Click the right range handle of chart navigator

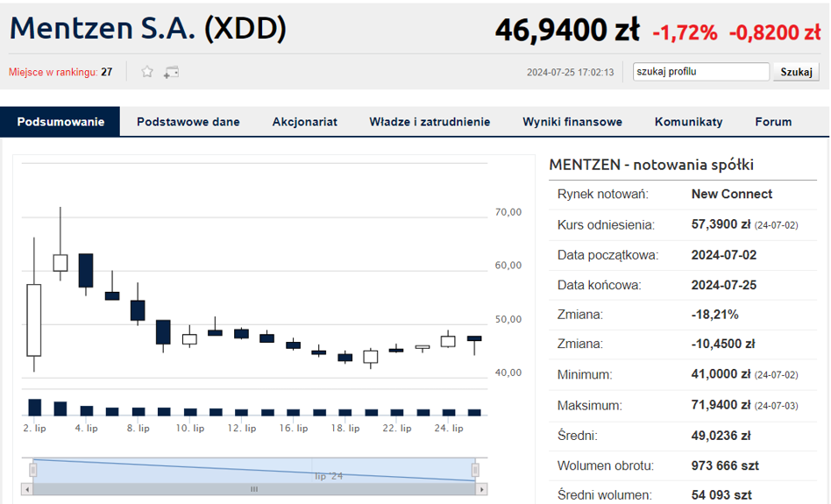(475, 470)
